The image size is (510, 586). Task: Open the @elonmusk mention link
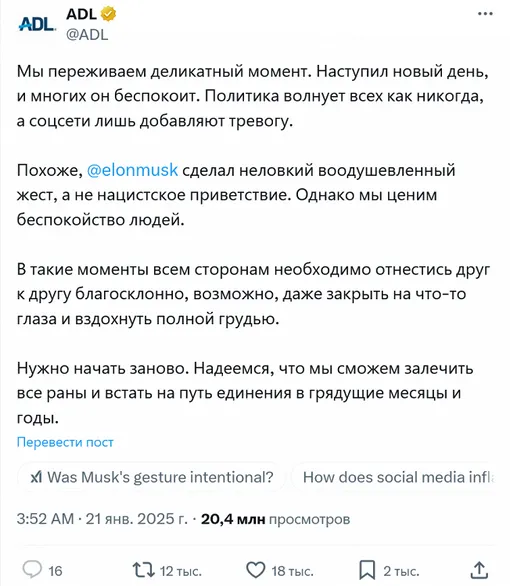tap(132, 170)
